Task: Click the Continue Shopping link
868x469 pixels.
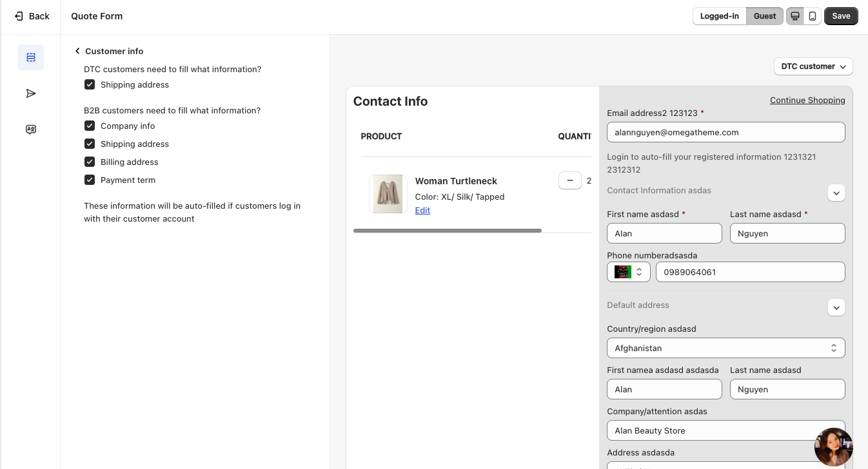Action: point(807,100)
